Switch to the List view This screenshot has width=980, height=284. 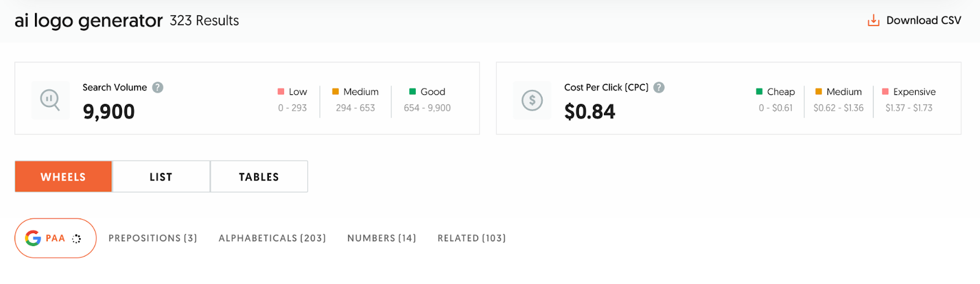[x=161, y=177]
